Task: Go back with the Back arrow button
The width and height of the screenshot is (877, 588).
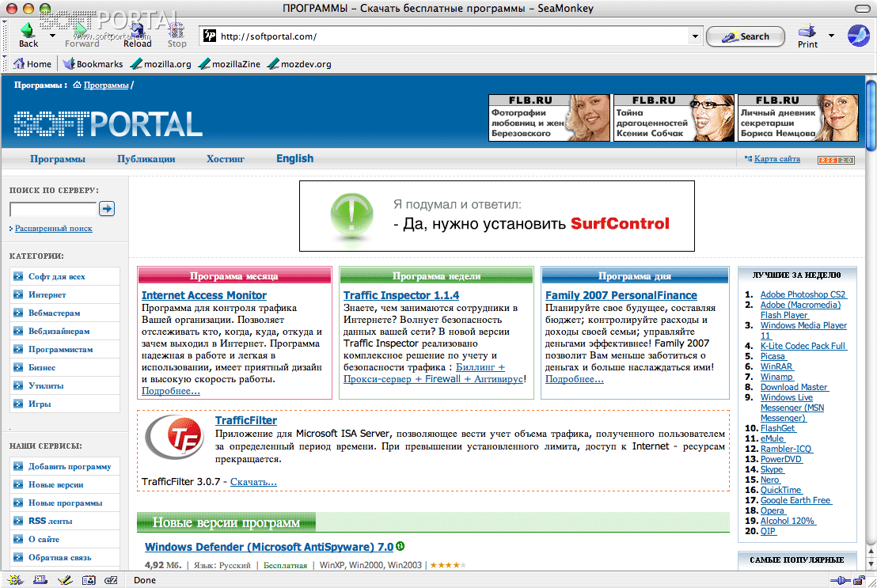Action: click(x=28, y=36)
